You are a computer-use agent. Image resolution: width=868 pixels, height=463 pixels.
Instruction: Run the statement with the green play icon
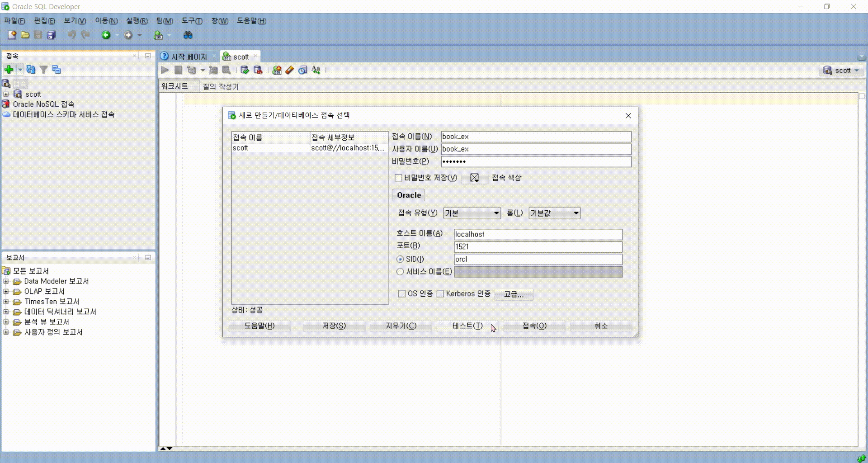(x=165, y=70)
